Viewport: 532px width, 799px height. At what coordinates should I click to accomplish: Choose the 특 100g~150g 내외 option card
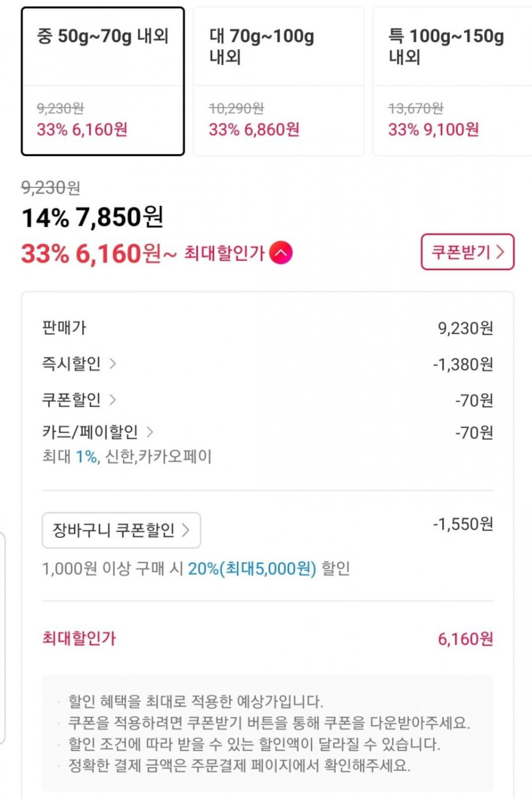[x=452, y=81]
